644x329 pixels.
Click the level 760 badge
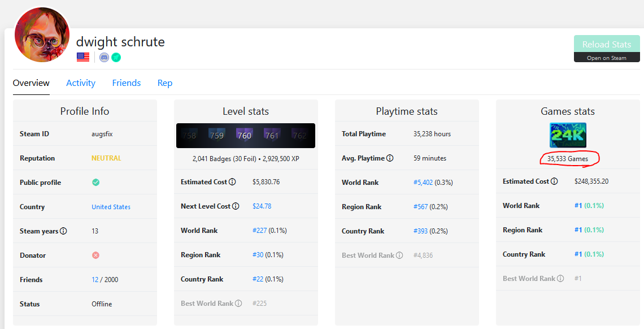pyautogui.click(x=245, y=135)
